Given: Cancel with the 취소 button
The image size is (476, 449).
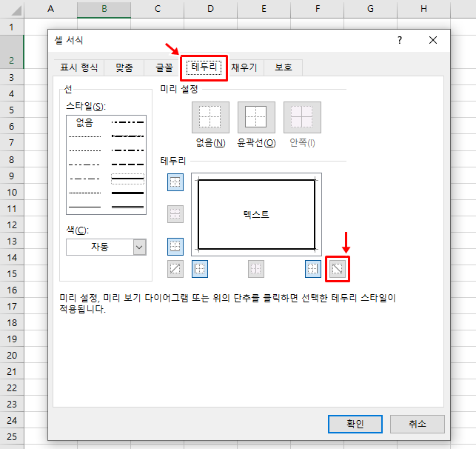Looking at the screenshot, I should (x=418, y=424).
